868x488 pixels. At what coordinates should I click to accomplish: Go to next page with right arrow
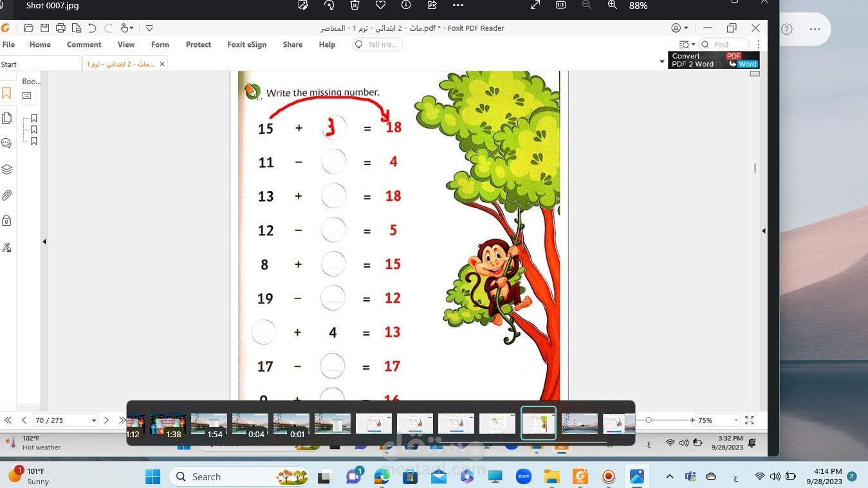[107, 420]
